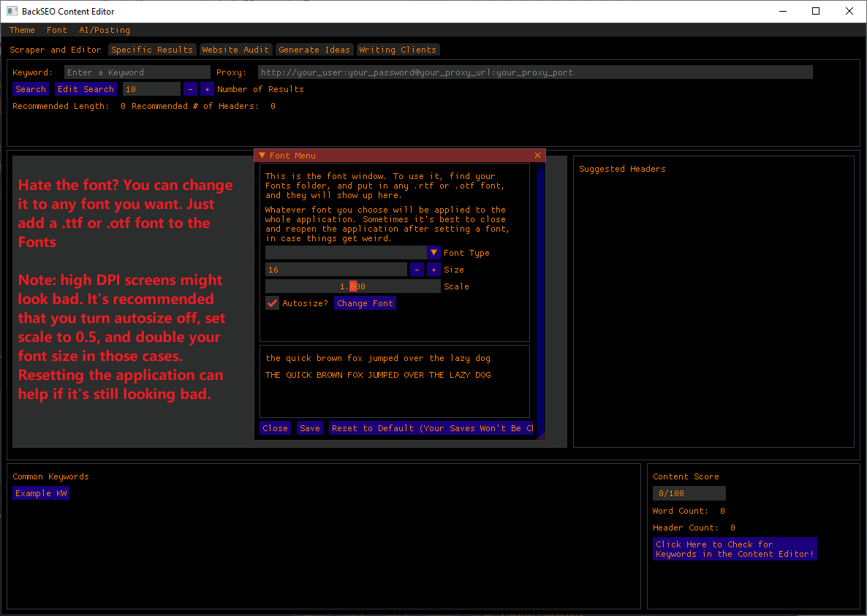Click the Proxy URL input field
867x616 pixels.
pos(535,72)
